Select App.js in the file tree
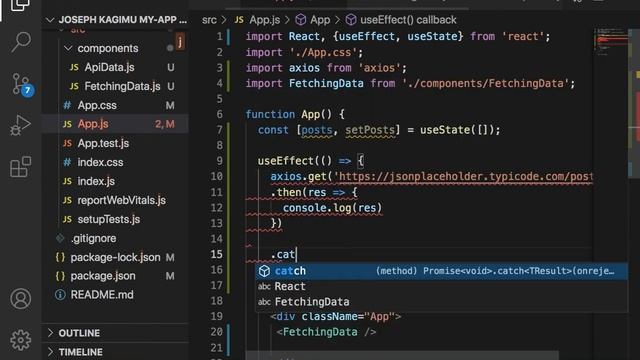The width and height of the screenshot is (640, 360). (x=93, y=124)
